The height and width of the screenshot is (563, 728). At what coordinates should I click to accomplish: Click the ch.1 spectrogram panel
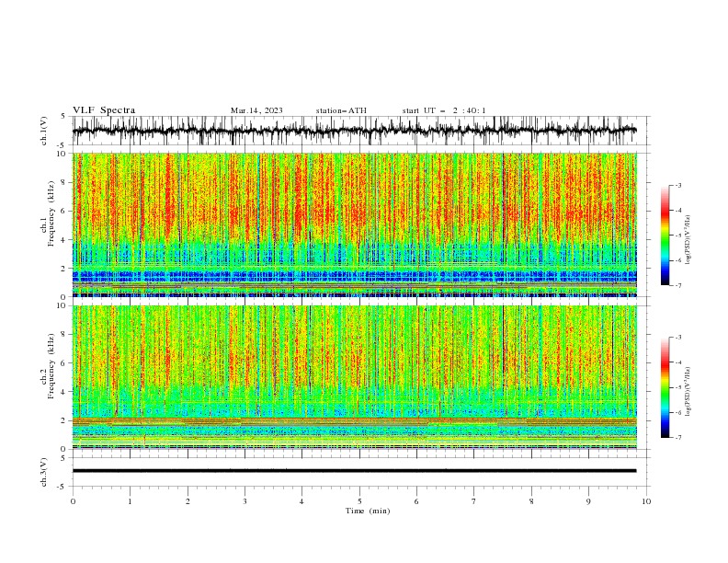(x=355, y=224)
